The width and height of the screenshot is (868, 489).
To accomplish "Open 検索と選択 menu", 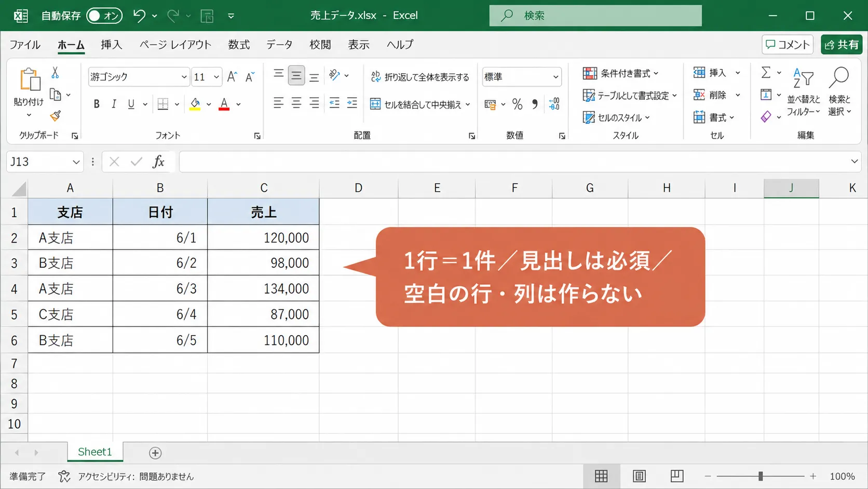I will pyautogui.click(x=839, y=92).
